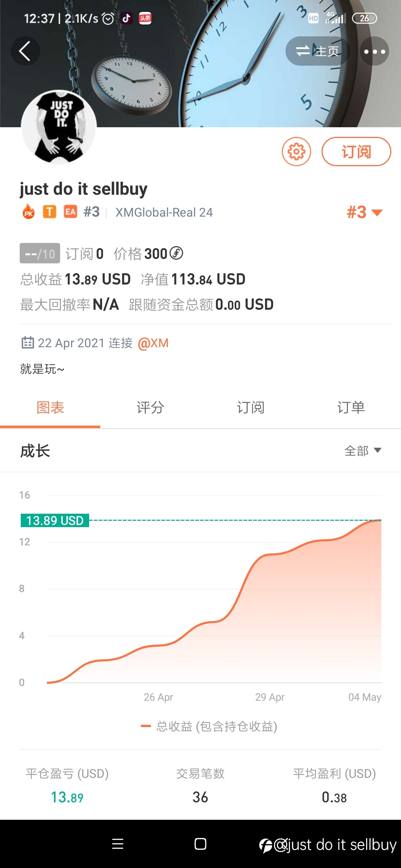Open the @XM broker link
The height and width of the screenshot is (868, 401).
pyautogui.click(x=153, y=343)
